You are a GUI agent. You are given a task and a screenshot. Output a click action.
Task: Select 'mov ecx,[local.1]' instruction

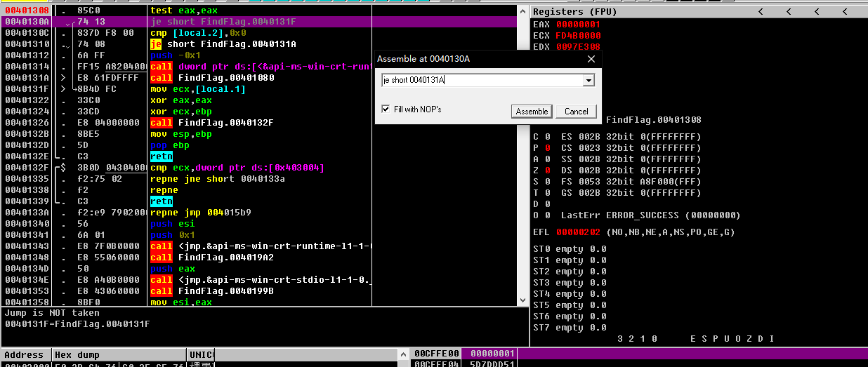pyautogui.click(x=198, y=89)
